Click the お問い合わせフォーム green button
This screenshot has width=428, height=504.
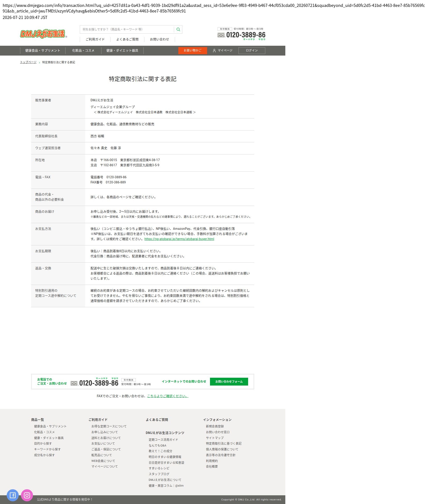229,381
